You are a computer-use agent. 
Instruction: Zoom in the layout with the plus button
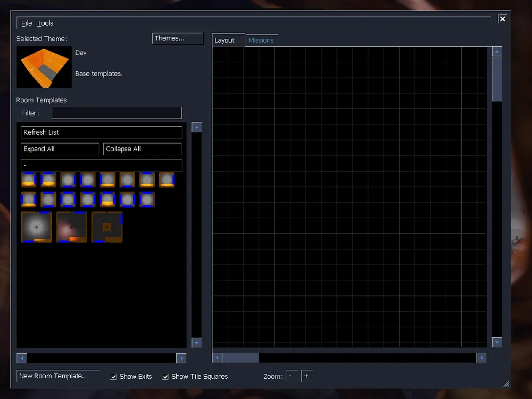pyautogui.click(x=307, y=376)
